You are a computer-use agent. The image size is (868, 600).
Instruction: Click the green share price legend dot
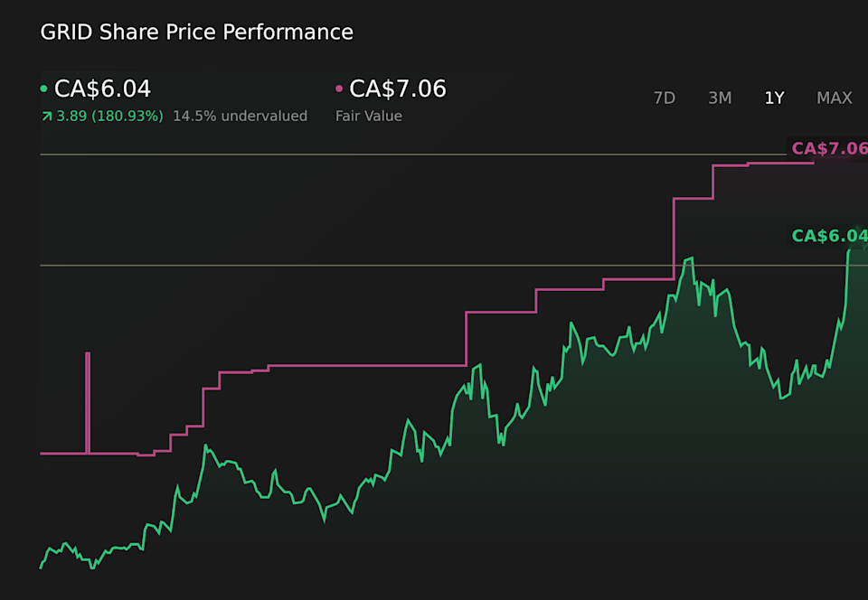(45, 89)
